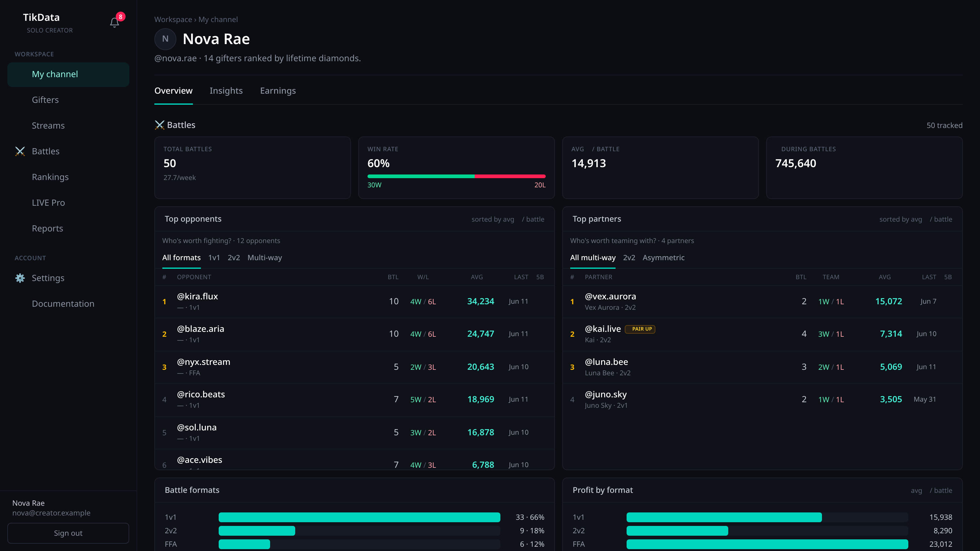Click the 20L losses label

point(540,185)
